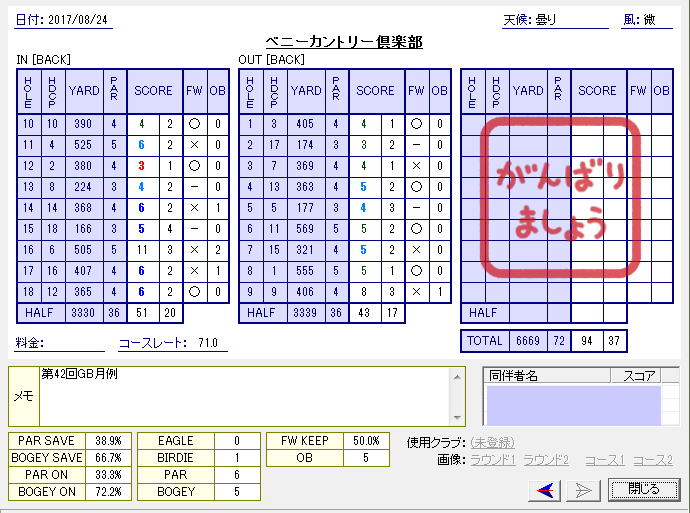Click inside the memo text field
The height and width of the screenshot is (513, 690).
pos(245,397)
